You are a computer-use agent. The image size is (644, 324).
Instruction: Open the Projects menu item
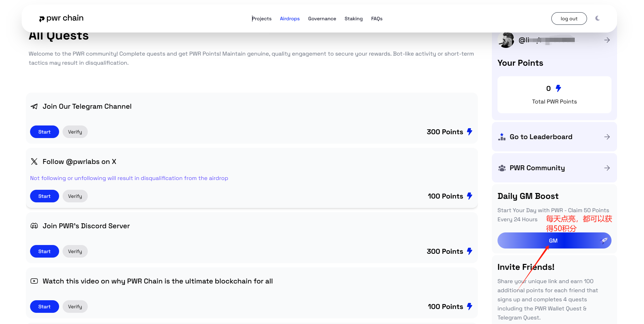pos(262,19)
